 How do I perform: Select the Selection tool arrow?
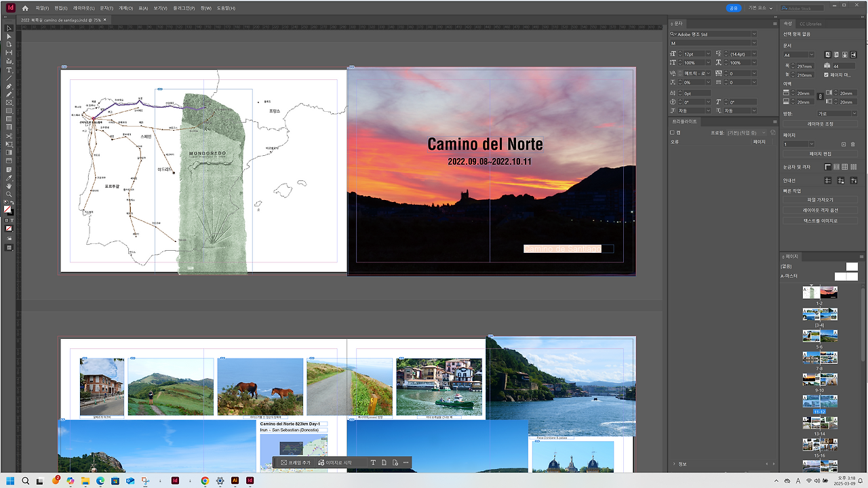[9, 28]
